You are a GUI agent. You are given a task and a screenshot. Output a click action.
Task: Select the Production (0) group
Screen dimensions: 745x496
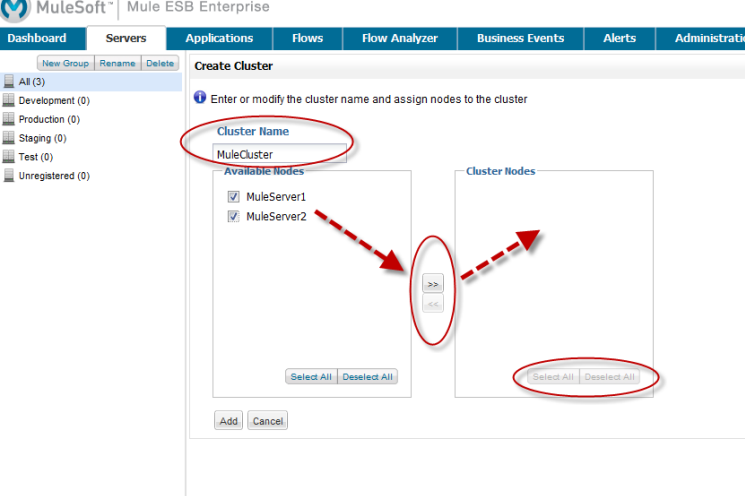[49, 119]
